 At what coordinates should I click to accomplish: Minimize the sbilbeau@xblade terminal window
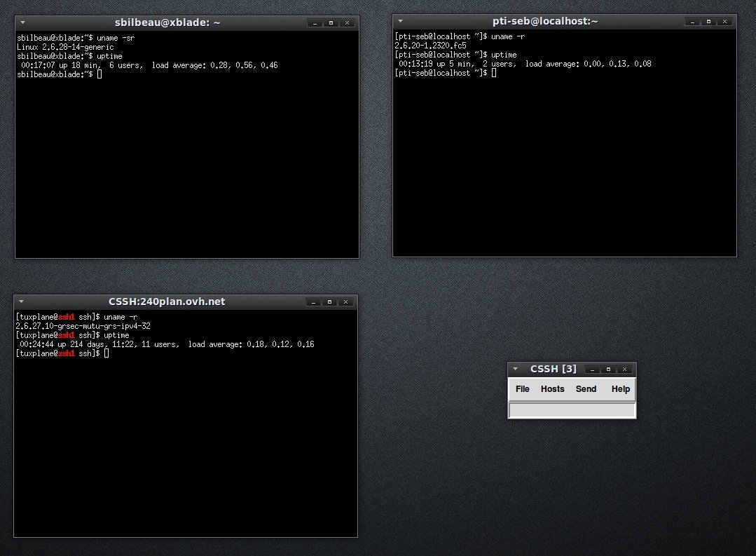coord(315,23)
